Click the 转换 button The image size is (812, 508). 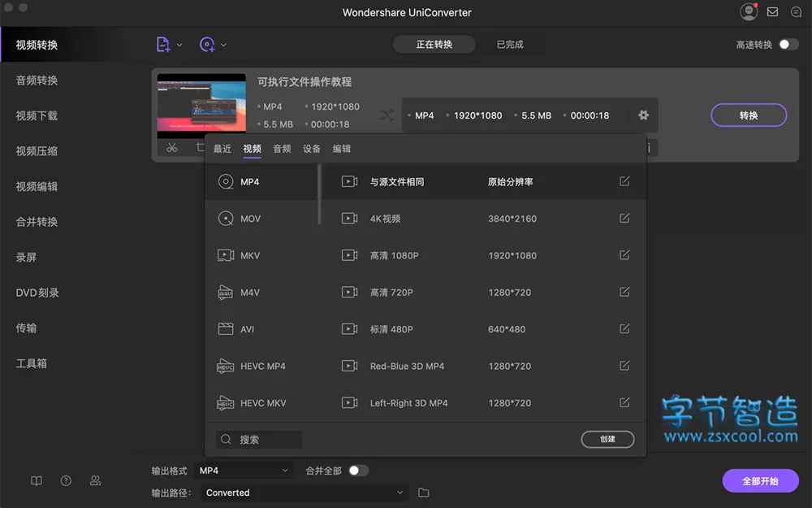749,115
